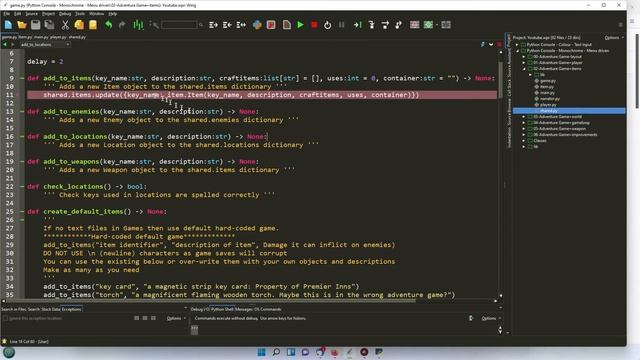Open the add_to_locations symbol dropdown

pos(44,44)
